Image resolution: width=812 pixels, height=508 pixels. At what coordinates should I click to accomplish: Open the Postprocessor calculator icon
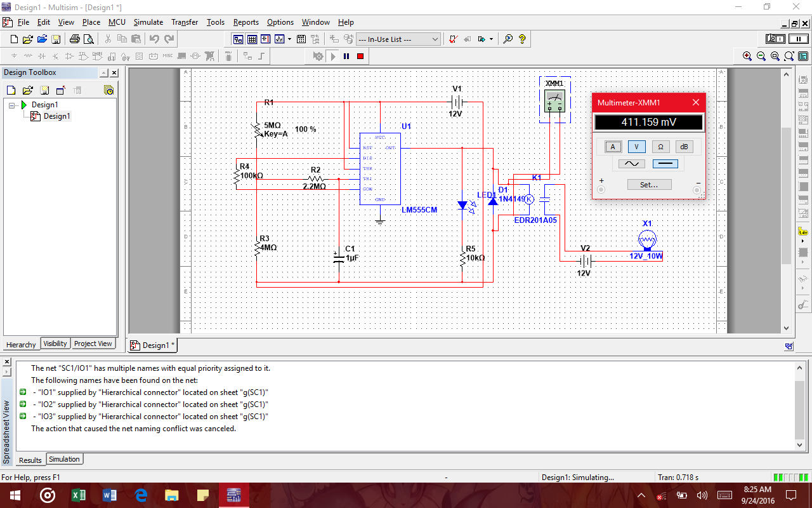pyautogui.click(x=302, y=39)
